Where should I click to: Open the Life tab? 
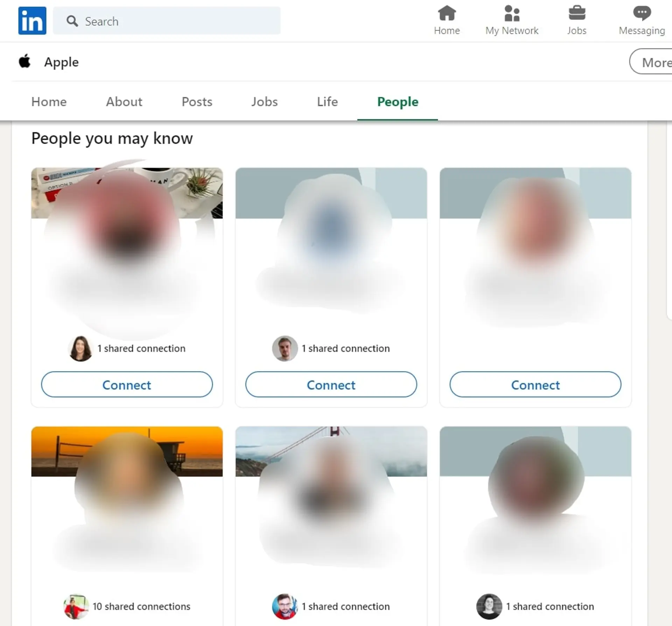(327, 102)
